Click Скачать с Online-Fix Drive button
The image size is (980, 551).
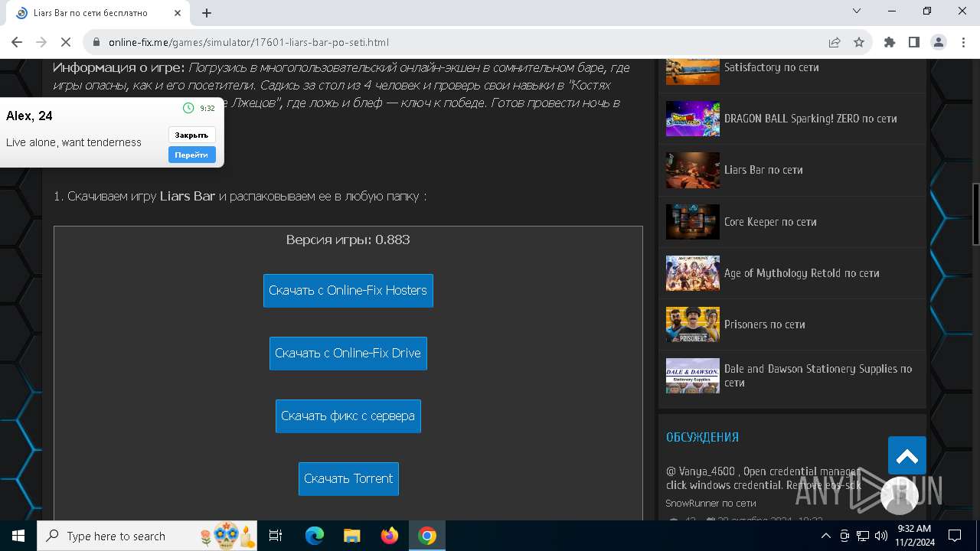pos(348,354)
